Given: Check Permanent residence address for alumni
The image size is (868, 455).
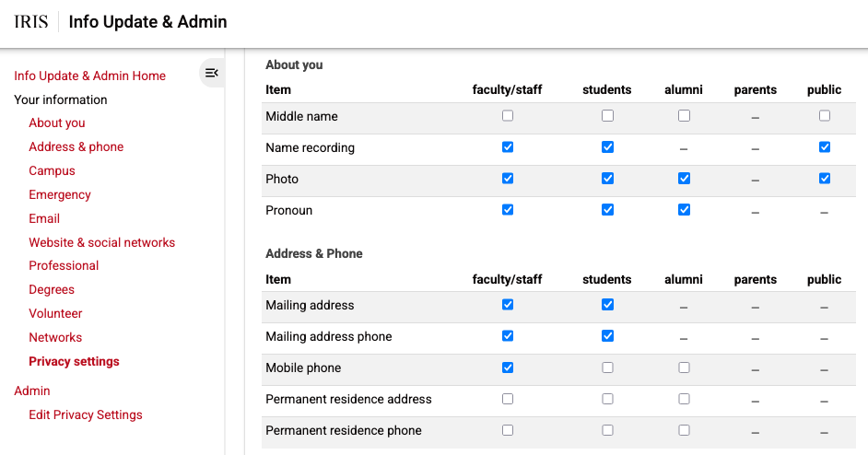Looking at the screenshot, I should click(x=685, y=399).
